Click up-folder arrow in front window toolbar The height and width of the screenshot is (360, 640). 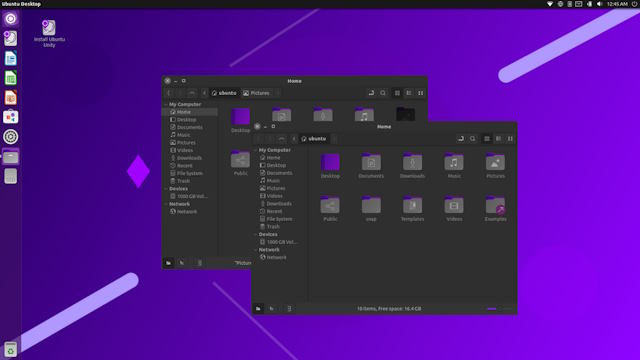point(281,139)
